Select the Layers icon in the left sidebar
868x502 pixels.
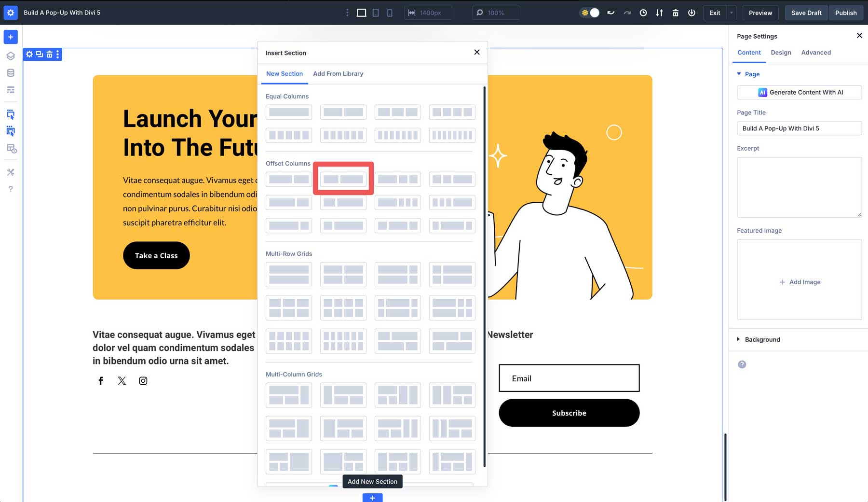(11, 56)
